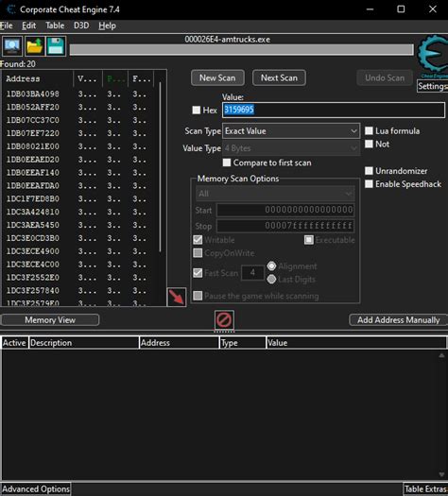Open the D3D menu
Screen dimensions: 448x496
click(x=81, y=26)
